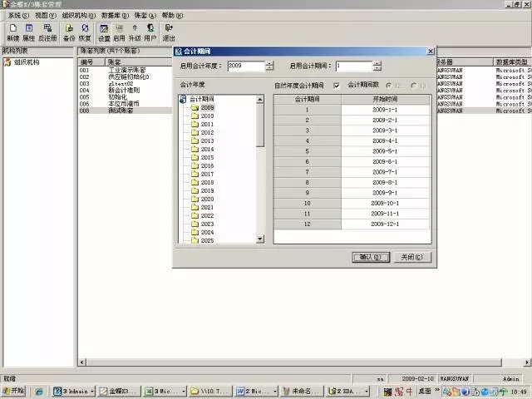Click the 设置 (Settings) toolbar icon
Screen dimensions: 532x399
pyautogui.click(x=104, y=32)
